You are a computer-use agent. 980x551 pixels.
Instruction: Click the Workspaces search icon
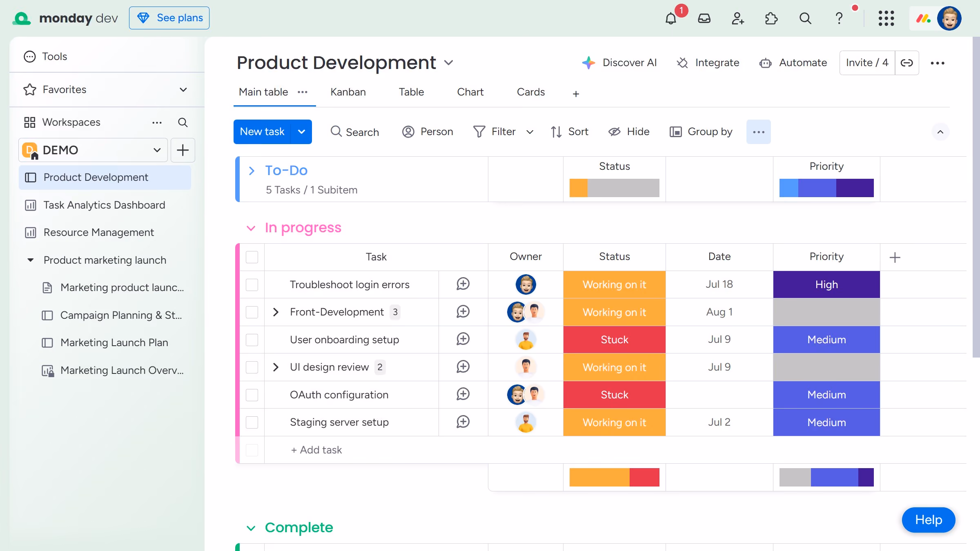coord(183,122)
